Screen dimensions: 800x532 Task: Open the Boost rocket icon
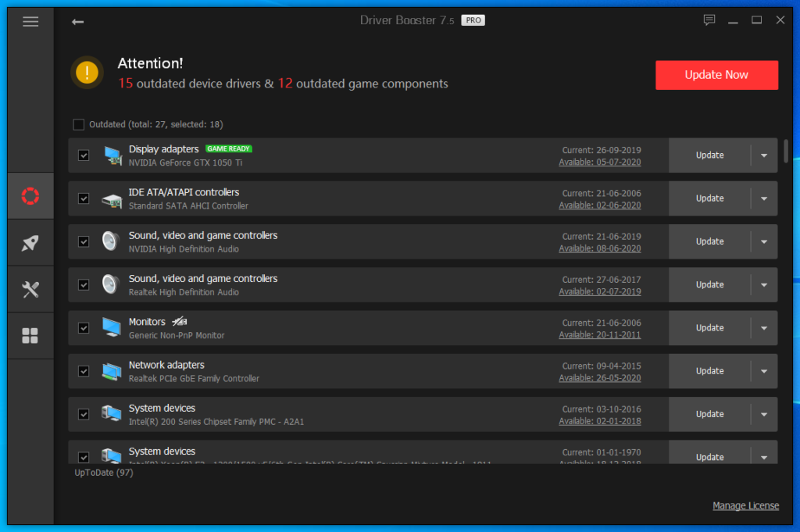tap(30, 242)
